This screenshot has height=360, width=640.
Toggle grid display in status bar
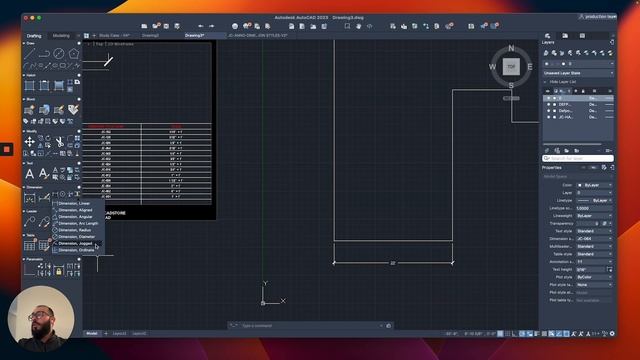coord(500,334)
